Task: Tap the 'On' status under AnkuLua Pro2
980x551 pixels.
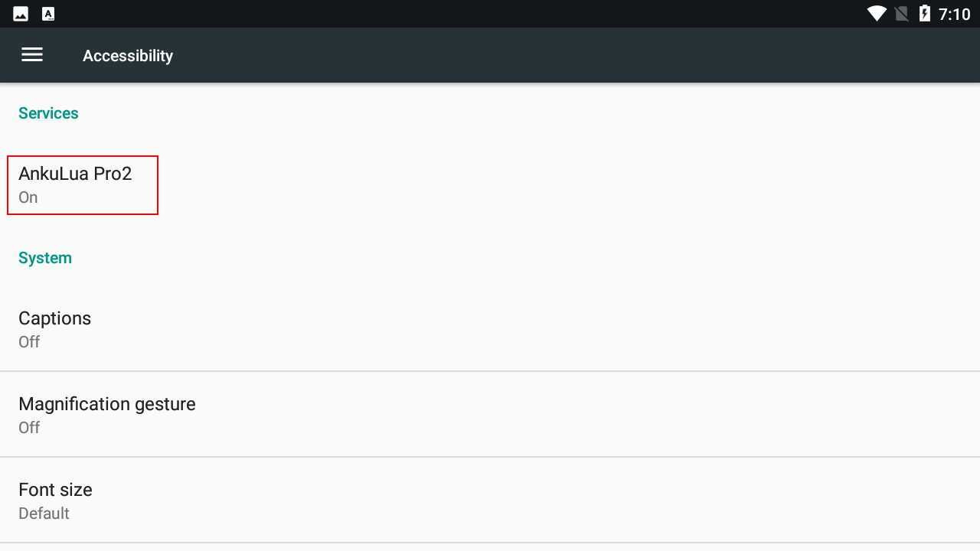Action: click(x=28, y=197)
